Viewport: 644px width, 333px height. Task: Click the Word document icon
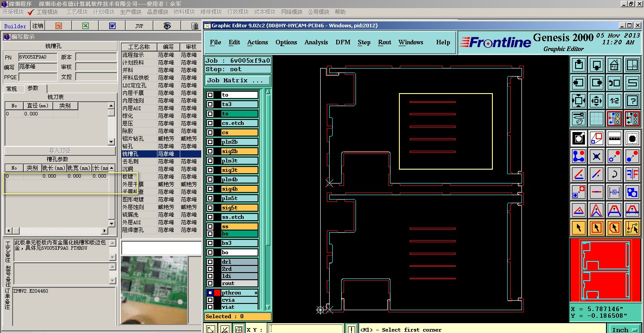112,26
